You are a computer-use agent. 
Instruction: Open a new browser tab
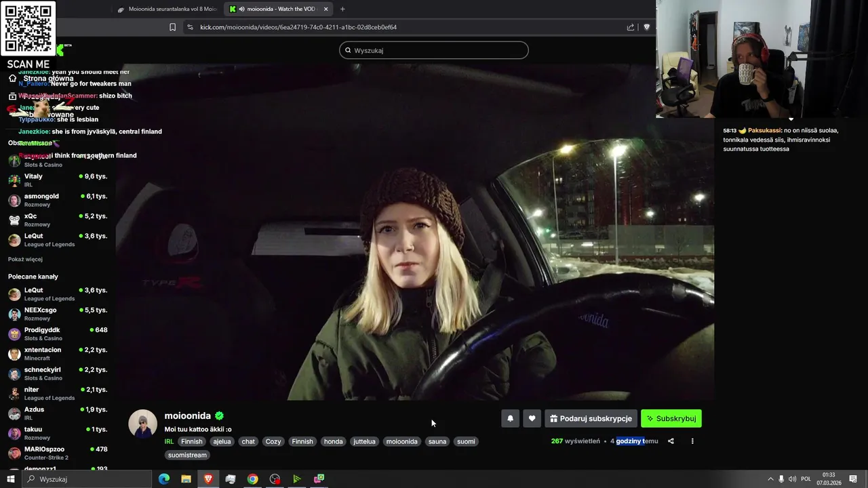[342, 9]
